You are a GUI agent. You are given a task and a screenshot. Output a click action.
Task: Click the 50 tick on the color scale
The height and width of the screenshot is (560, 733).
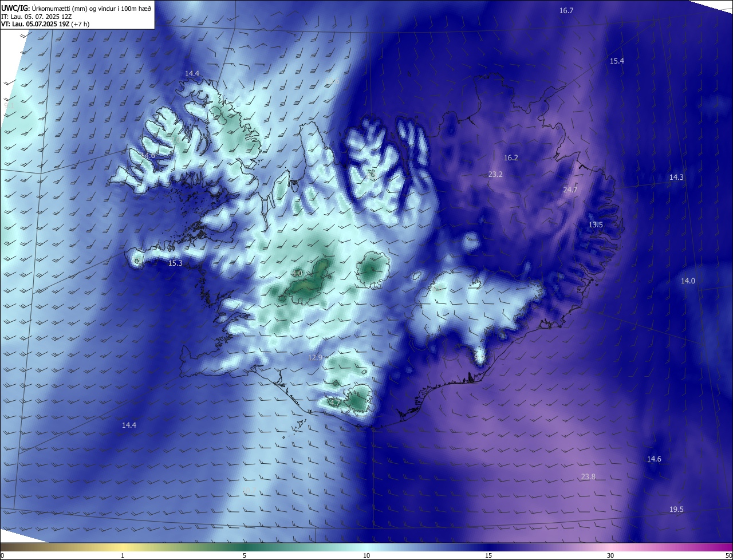728,555
